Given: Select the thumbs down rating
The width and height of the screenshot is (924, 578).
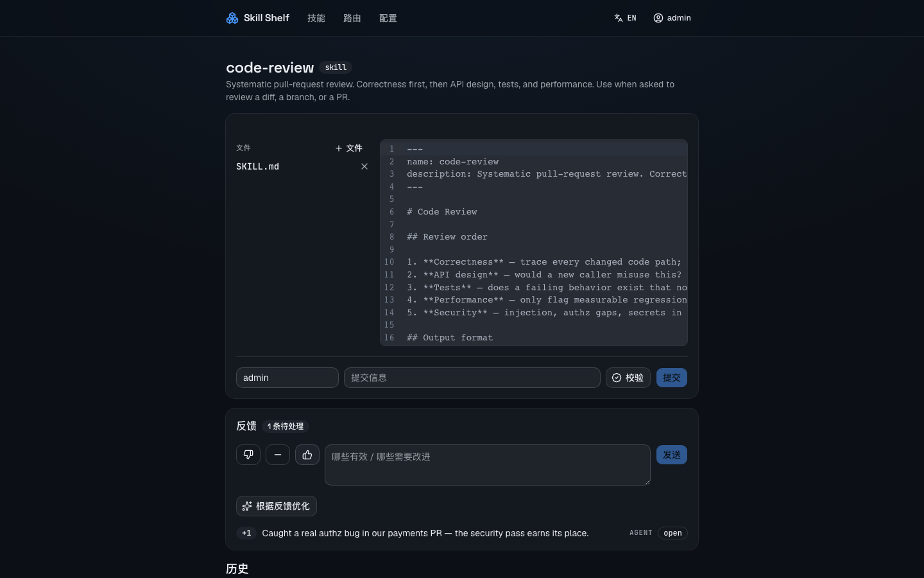Looking at the screenshot, I should tap(248, 455).
